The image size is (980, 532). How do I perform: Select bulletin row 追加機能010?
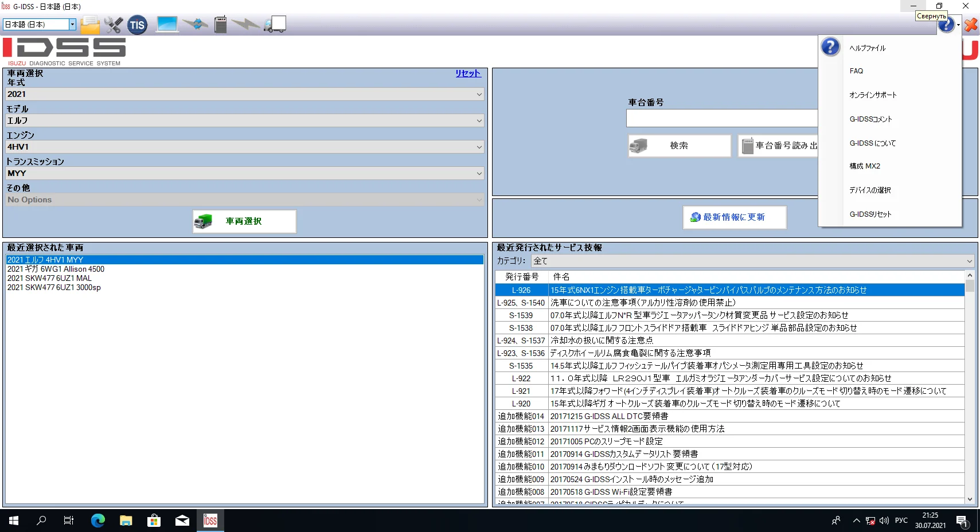click(730, 467)
